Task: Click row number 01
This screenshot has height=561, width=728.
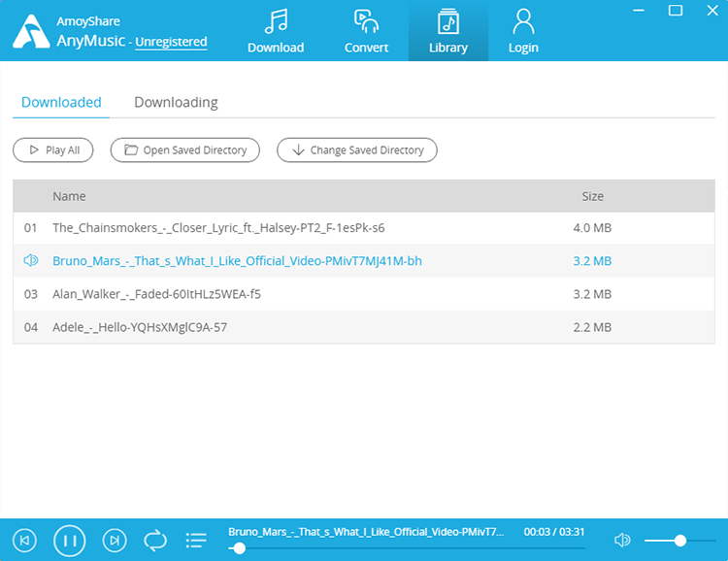Action: [x=31, y=228]
